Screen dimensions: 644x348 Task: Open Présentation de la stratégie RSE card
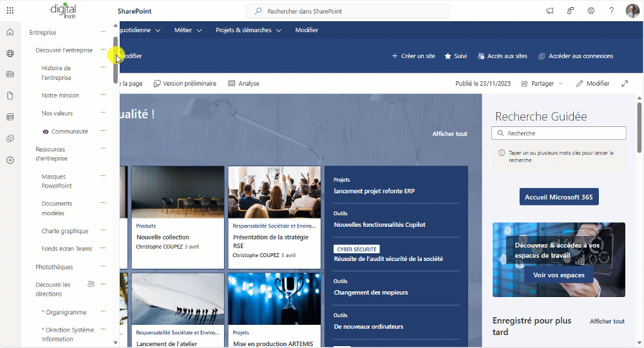274,217
